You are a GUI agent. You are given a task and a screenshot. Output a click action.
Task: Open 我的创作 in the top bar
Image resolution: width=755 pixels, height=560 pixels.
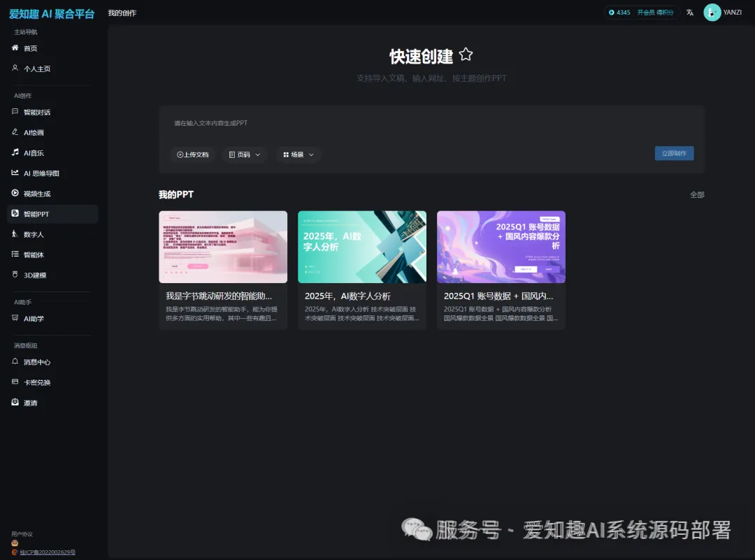click(x=122, y=13)
